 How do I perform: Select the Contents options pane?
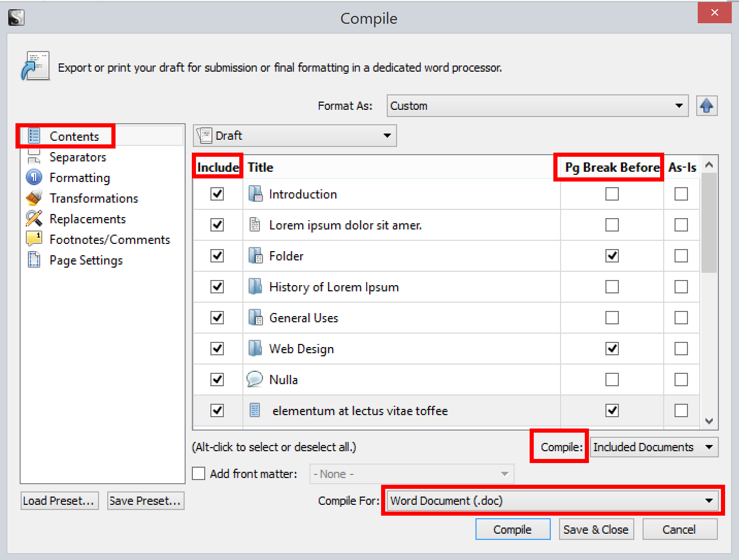[74, 137]
